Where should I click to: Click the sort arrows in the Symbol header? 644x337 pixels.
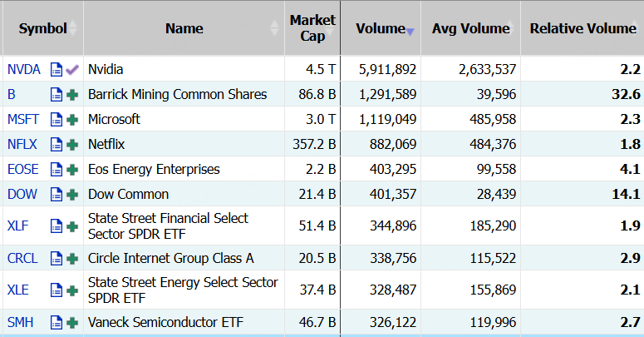point(73,29)
